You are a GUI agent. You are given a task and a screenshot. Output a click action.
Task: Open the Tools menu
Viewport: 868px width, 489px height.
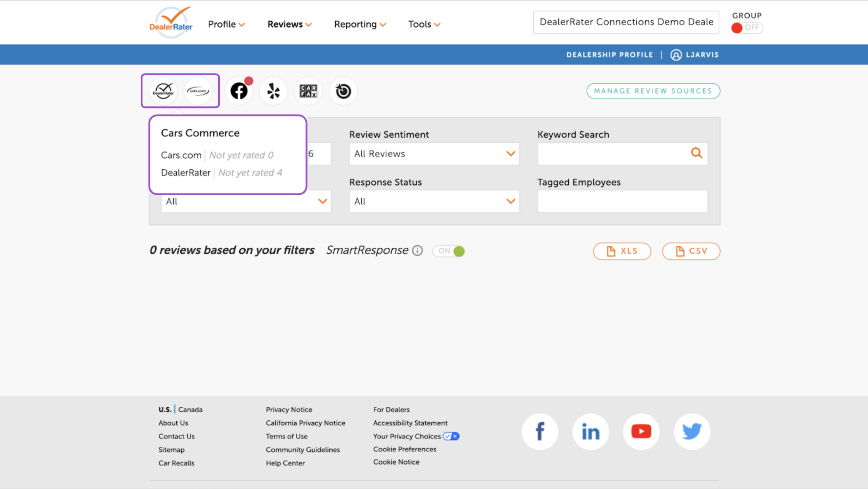click(424, 24)
